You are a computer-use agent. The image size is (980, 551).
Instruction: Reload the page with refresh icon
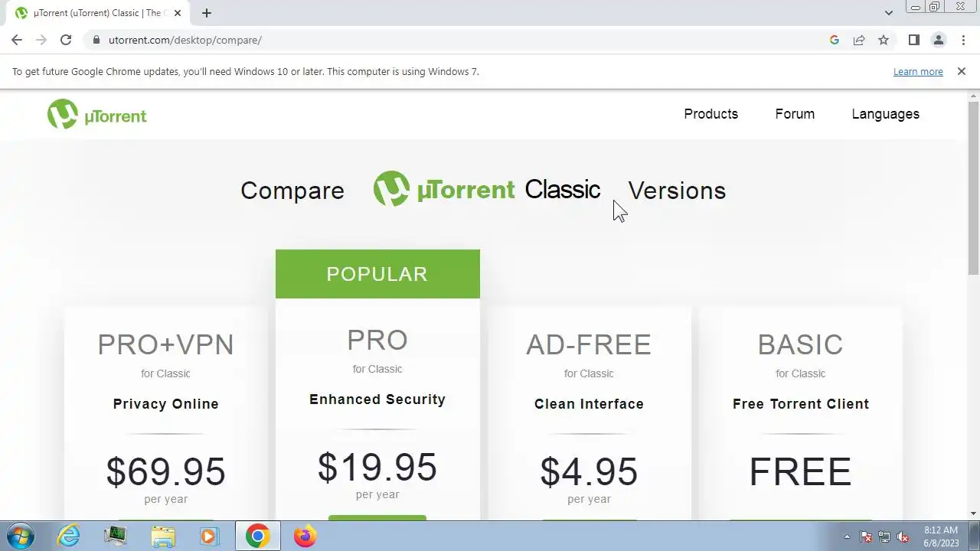66,40
